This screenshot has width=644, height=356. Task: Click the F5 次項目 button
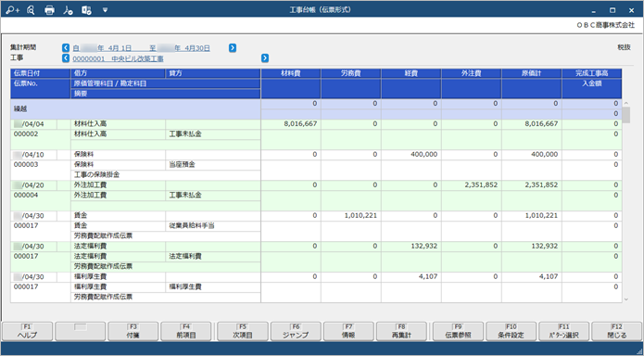(243, 331)
